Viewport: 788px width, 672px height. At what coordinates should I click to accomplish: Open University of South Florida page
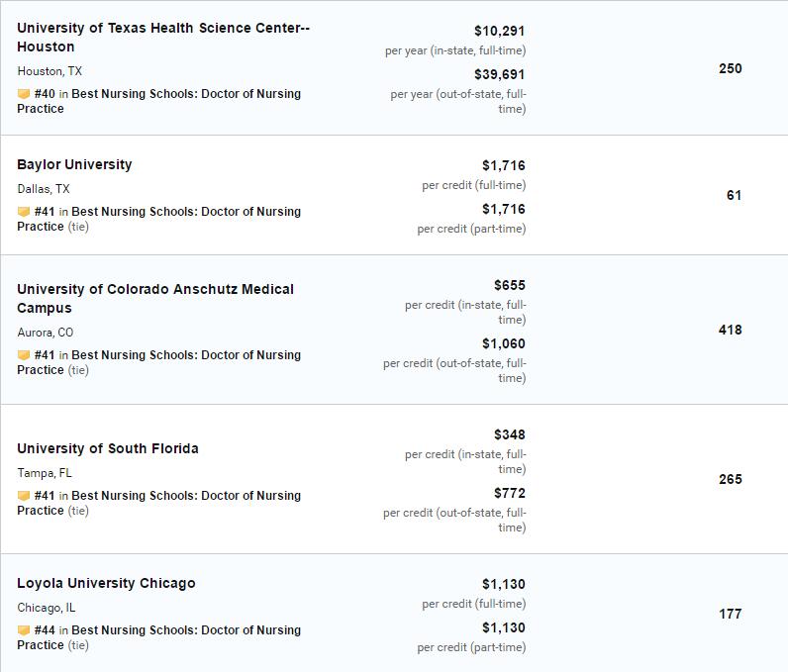(x=108, y=448)
